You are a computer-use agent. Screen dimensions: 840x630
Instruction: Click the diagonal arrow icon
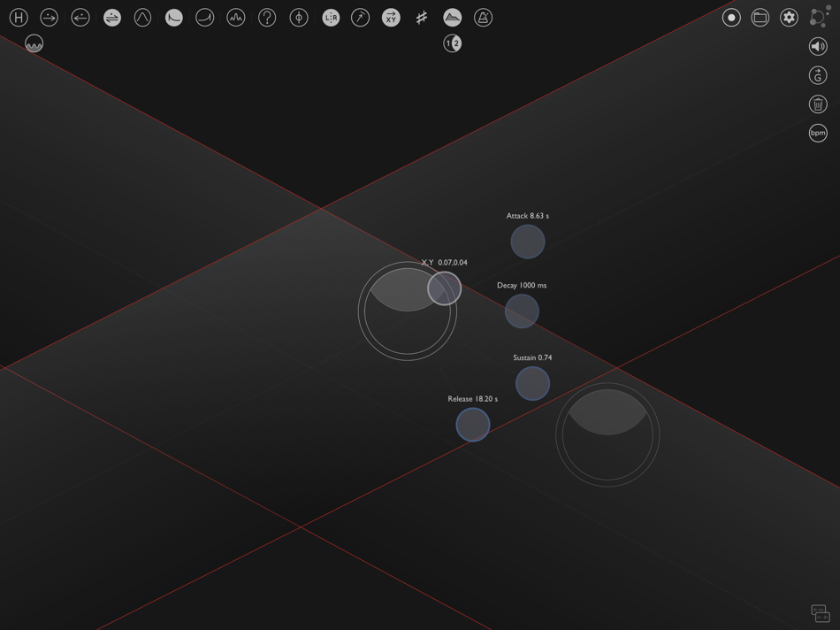(x=360, y=18)
